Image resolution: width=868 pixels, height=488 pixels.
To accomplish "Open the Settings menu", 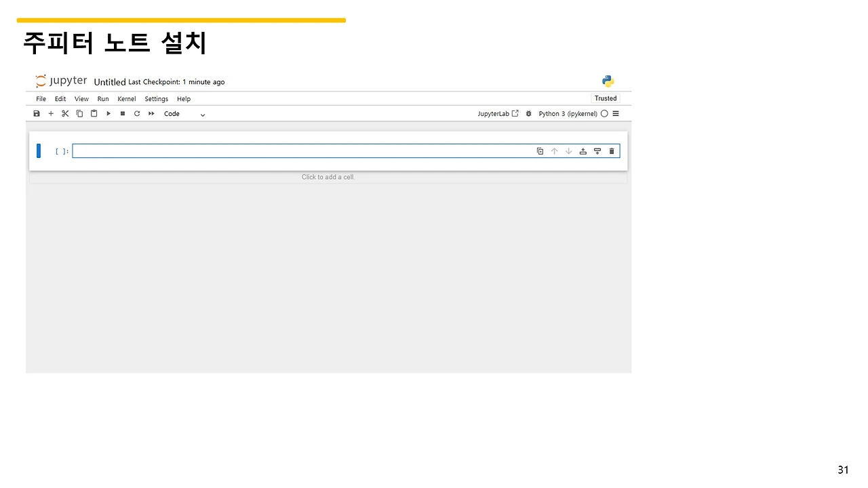I will [156, 99].
